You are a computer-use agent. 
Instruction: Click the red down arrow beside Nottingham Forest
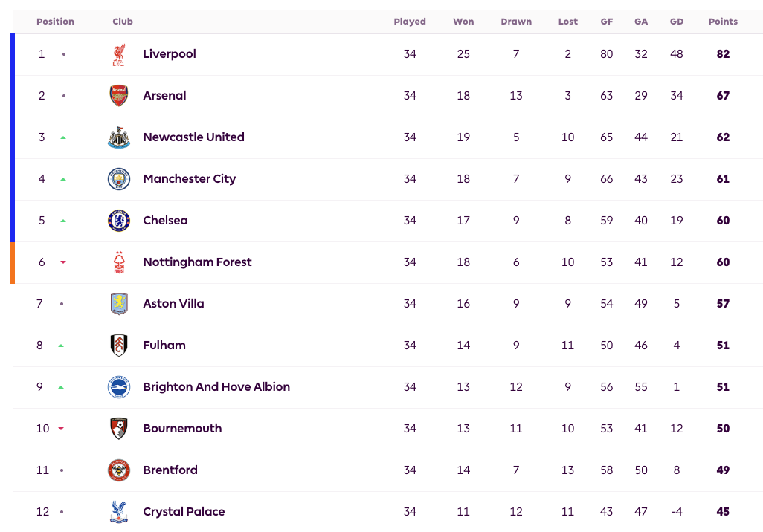(x=62, y=262)
